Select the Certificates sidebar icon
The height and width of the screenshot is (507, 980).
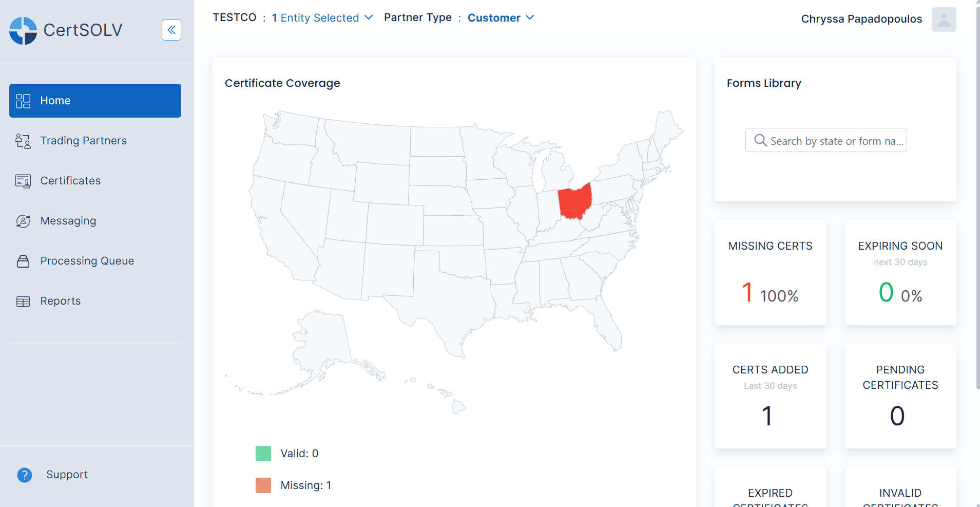tap(23, 181)
